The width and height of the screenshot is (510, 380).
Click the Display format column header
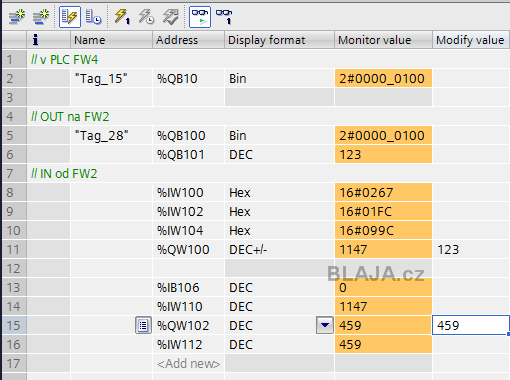click(279, 40)
